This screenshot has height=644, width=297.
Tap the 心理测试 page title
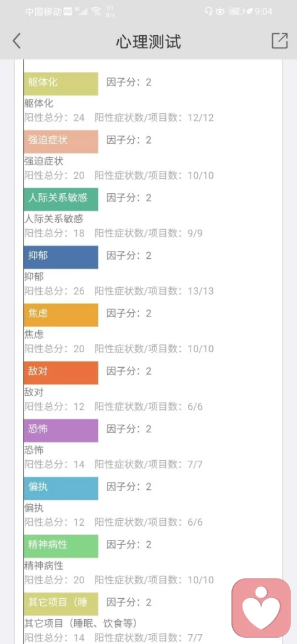[x=148, y=41]
